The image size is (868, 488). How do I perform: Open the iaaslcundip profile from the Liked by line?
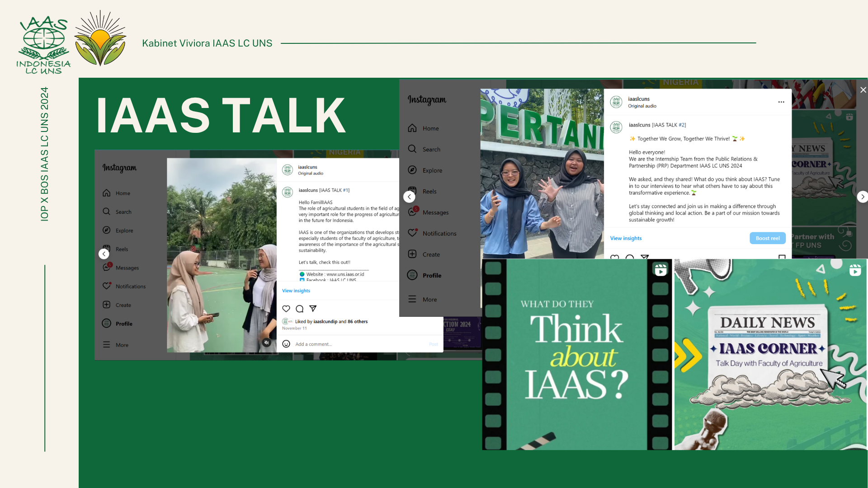(325, 322)
